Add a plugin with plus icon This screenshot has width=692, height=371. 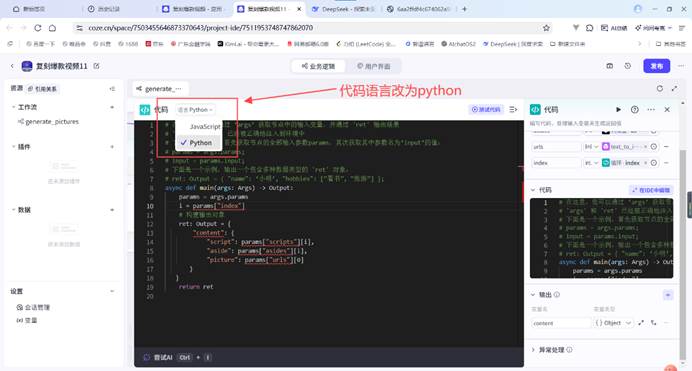coord(112,147)
